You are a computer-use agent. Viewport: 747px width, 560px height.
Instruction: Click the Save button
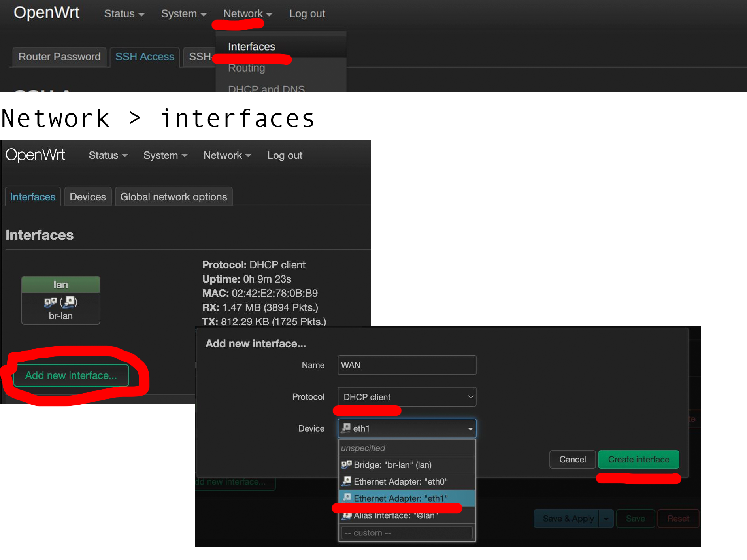[x=635, y=519]
